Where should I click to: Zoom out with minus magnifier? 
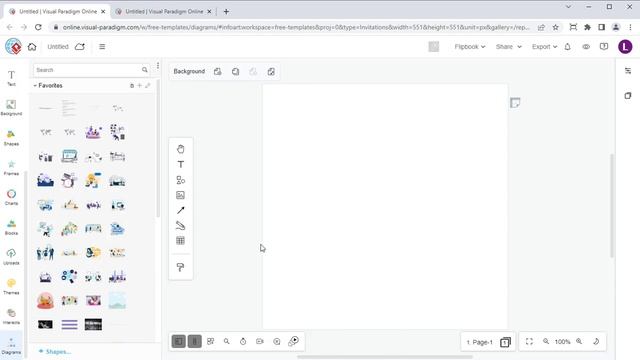[x=546, y=341]
